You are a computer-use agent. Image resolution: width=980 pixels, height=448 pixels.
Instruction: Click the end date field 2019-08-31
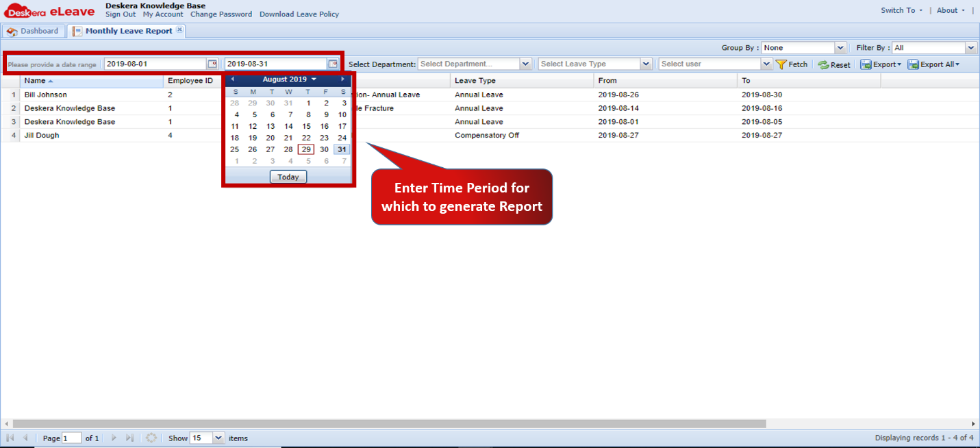click(276, 64)
